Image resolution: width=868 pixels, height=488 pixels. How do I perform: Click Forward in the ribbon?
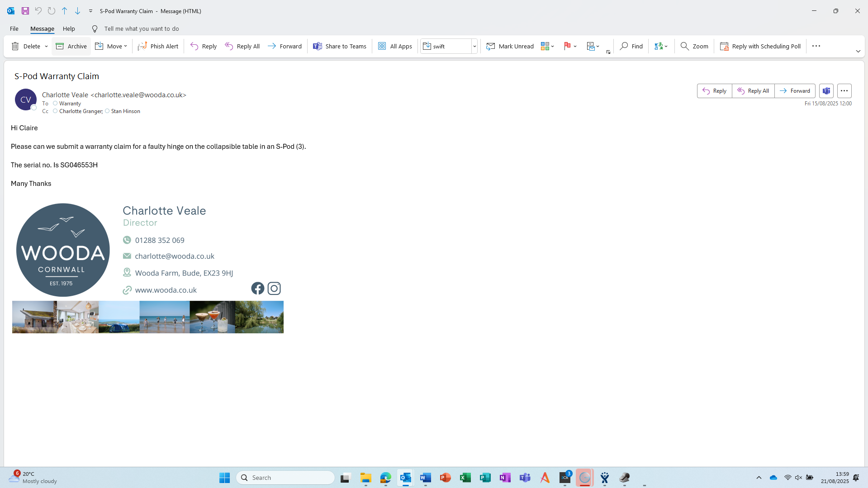[285, 46]
